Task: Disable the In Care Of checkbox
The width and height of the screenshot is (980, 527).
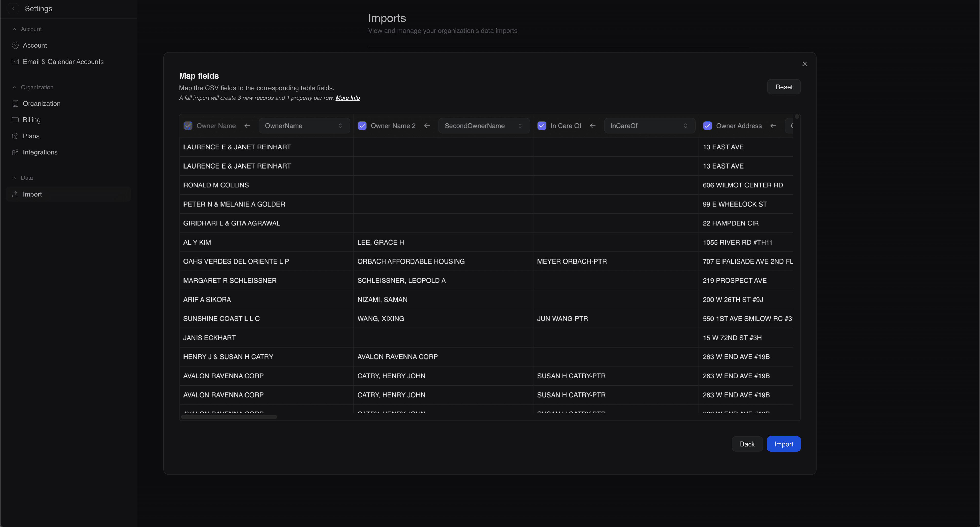Action: tap(542, 126)
